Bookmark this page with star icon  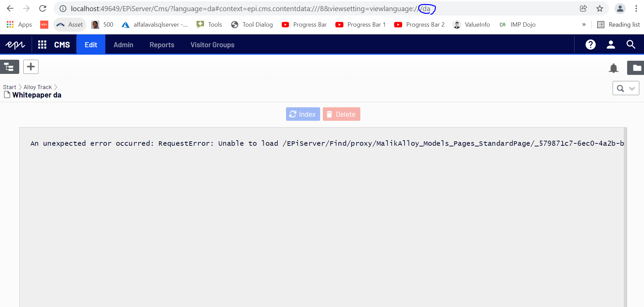point(599,8)
